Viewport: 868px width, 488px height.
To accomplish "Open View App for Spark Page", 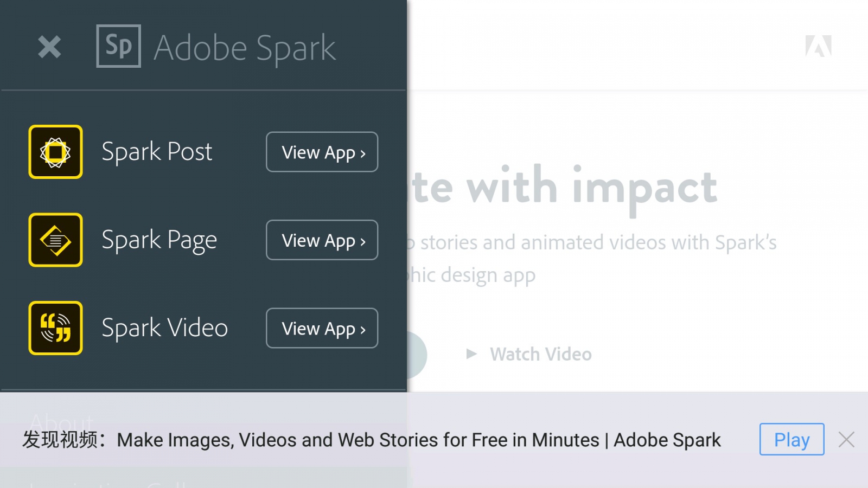I will click(322, 240).
